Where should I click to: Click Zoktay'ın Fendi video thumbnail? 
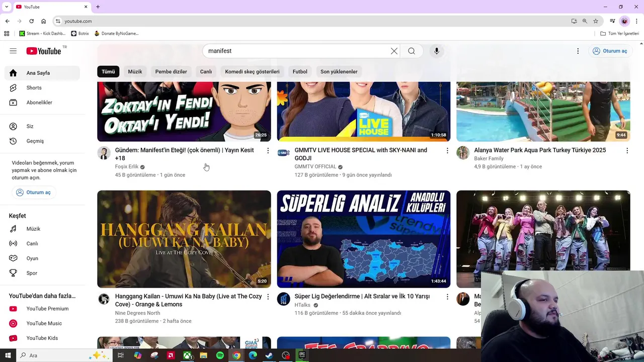(184, 112)
